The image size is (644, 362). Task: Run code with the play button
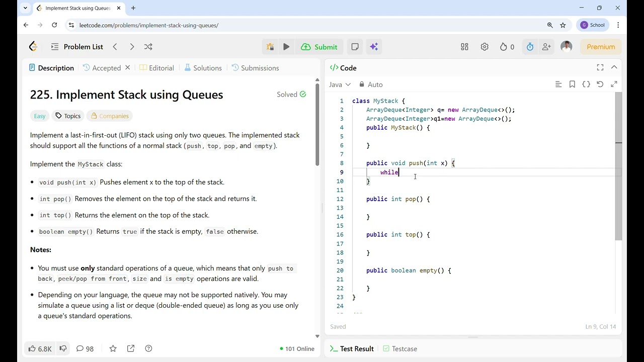click(286, 47)
